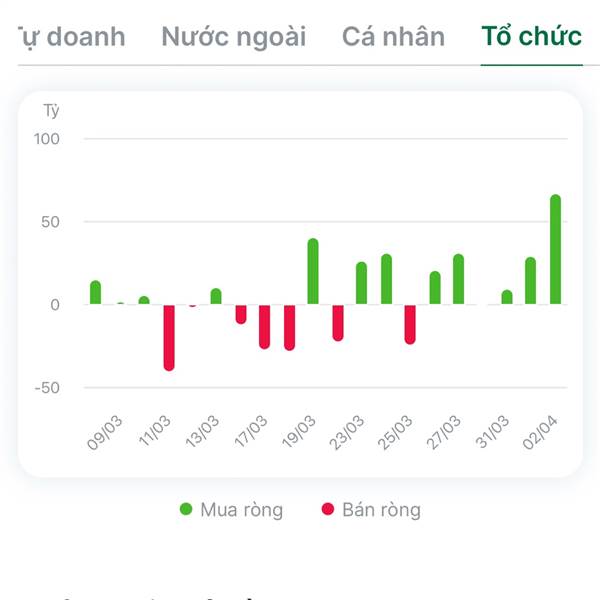Switch to Nước ngoài tab
Image resolution: width=600 pixels, height=600 pixels.
pos(233,37)
